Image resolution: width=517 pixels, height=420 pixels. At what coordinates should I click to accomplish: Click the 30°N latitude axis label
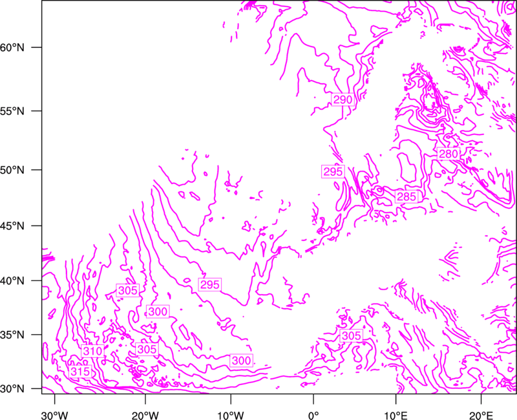click(x=12, y=389)
